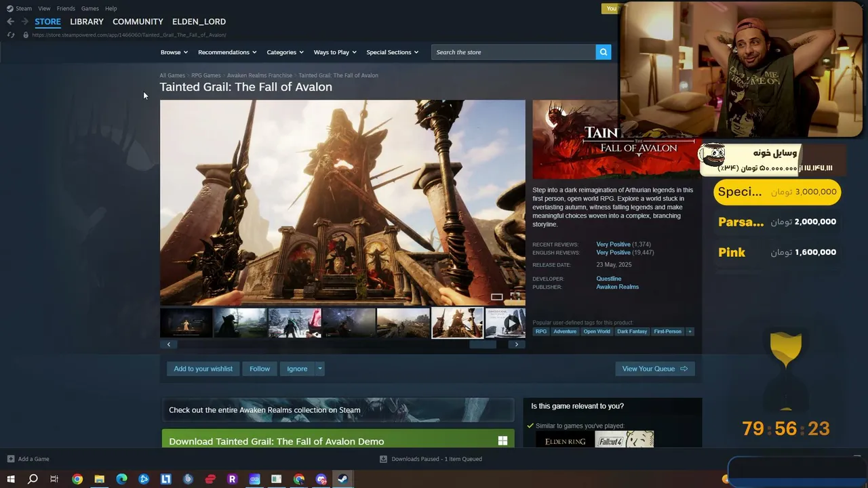Viewport: 868px width, 488px height.
Task: Click the Steam logo in the menu bar
Action: point(9,8)
